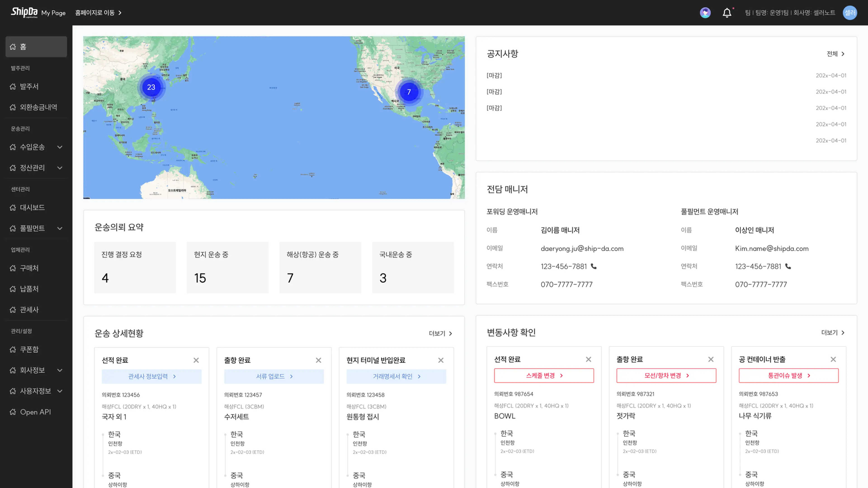
Task: Click the 통관이슈 발생 button
Action: [788, 375]
